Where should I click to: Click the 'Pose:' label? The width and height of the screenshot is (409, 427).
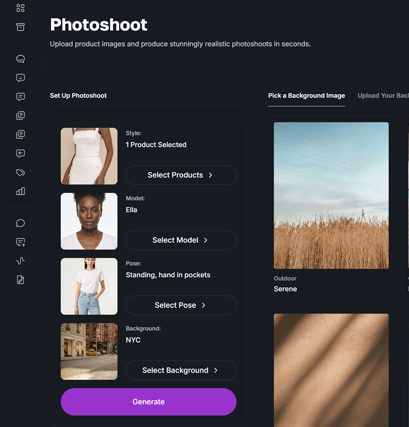(x=133, y=263)
